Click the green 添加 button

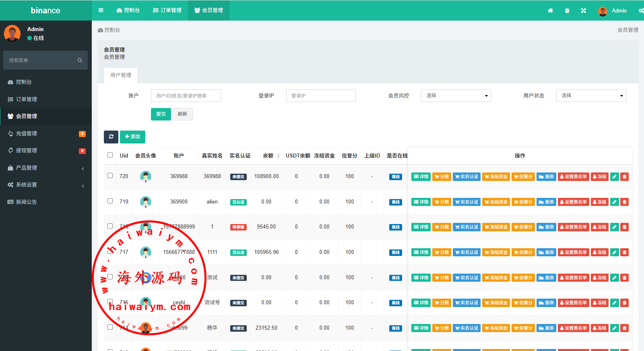(x=132, y=137)
